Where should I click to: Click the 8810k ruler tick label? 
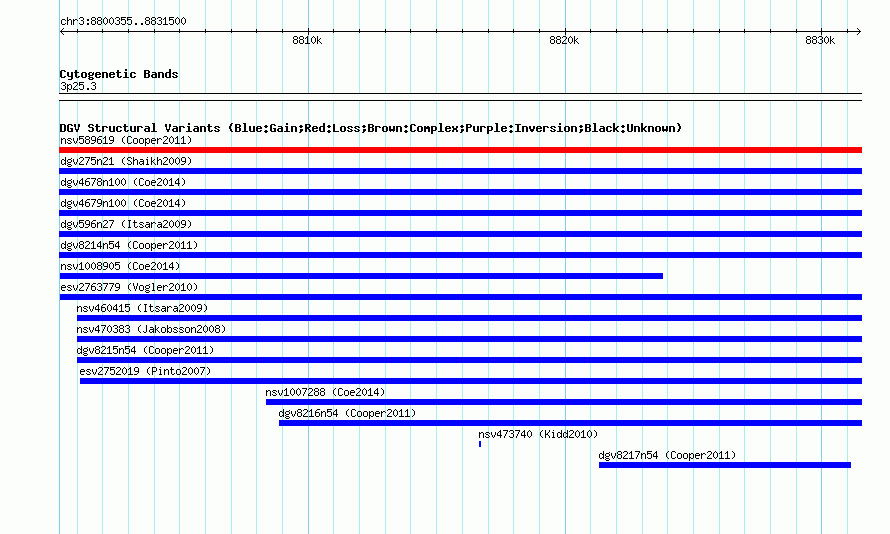[307, 40]
